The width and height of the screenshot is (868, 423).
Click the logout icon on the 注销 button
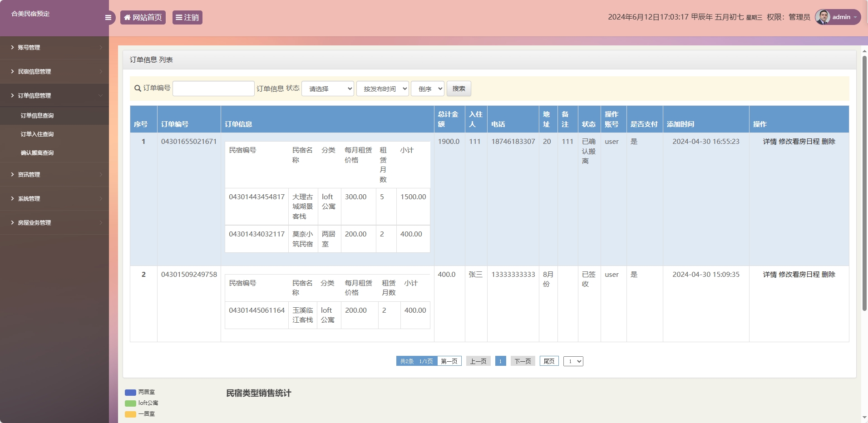click(179, 17)
